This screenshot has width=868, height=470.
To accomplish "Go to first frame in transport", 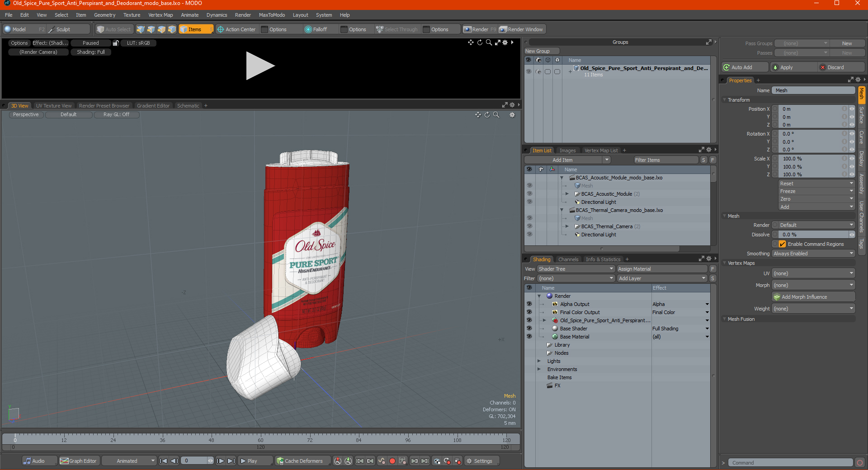I will pyautogui.click(x=164, y=461).
